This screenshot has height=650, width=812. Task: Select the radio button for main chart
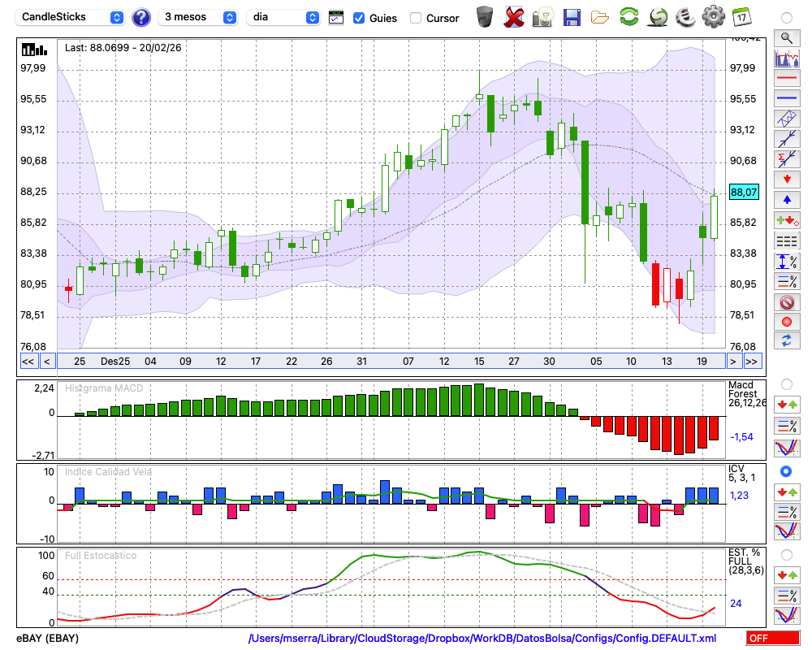[x=787, y=18]
